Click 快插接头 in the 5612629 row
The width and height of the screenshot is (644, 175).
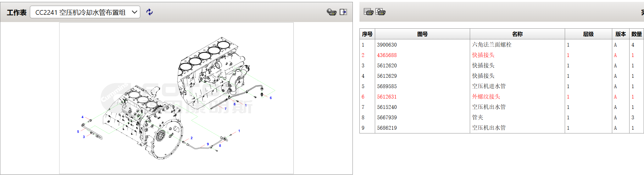(483, 76)
